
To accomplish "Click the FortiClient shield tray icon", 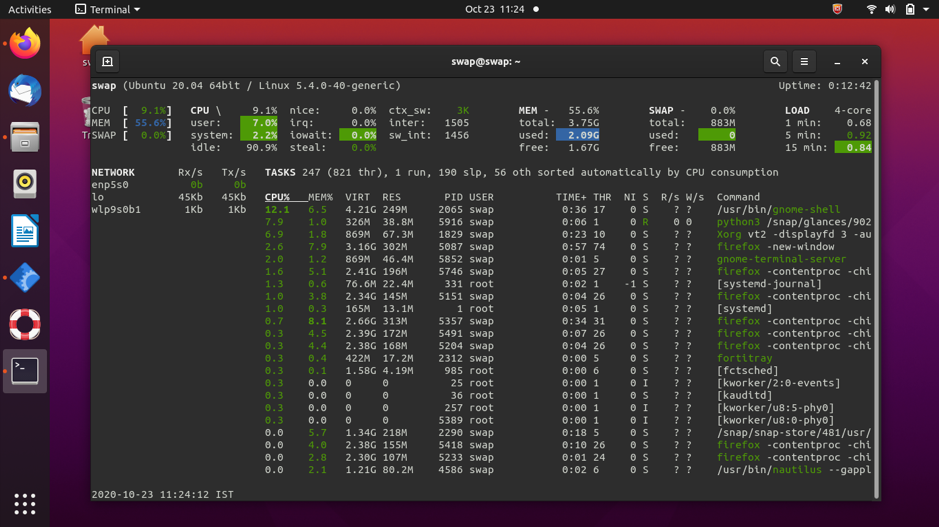I will [x=837, y=9].
